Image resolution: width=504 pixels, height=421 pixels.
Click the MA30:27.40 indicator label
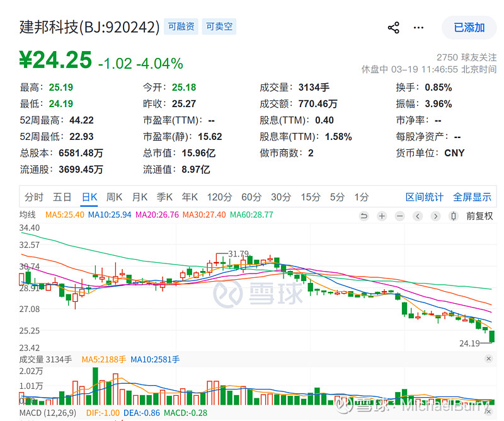pyautogui.click(x=204, y=214)
